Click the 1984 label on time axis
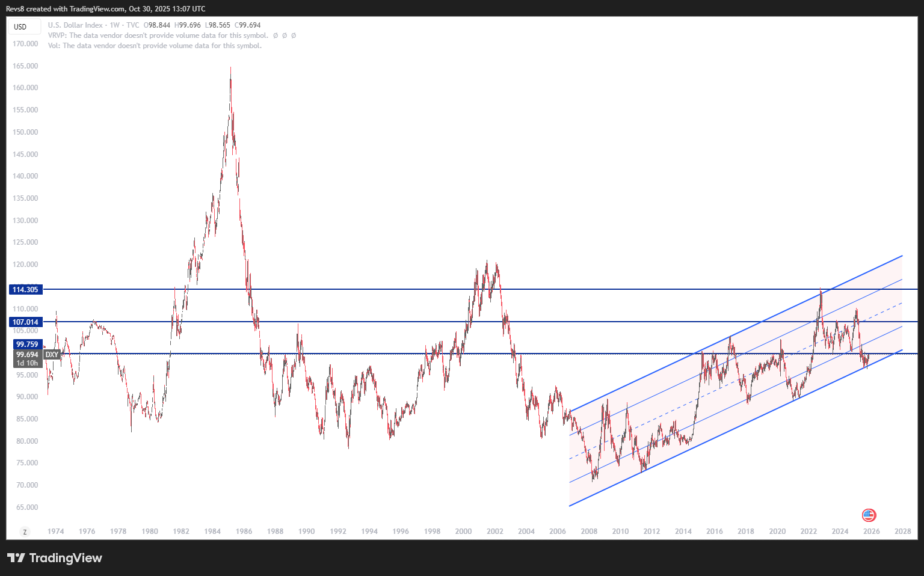This screenshot has height=576, width=924. (x=212, y=532)
